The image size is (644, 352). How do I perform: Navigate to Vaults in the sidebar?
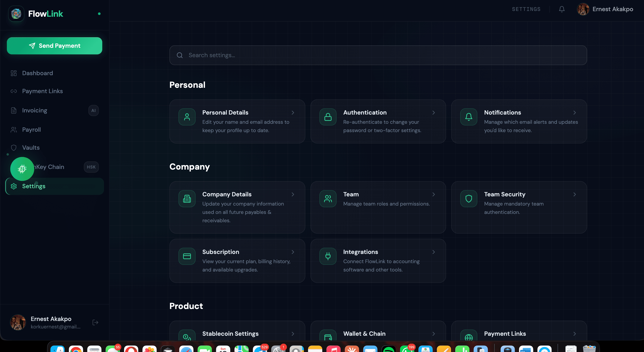55,148
